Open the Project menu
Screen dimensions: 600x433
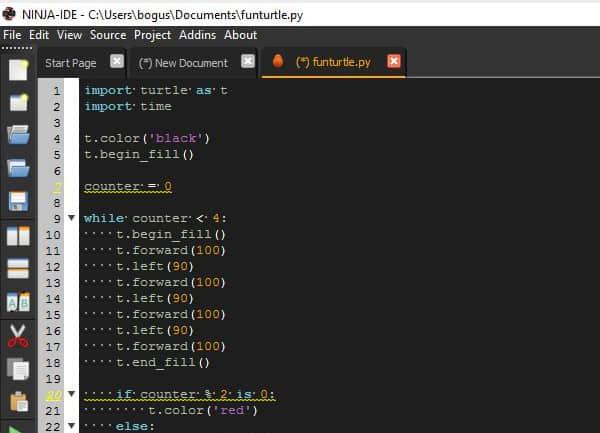coord(153,34)
